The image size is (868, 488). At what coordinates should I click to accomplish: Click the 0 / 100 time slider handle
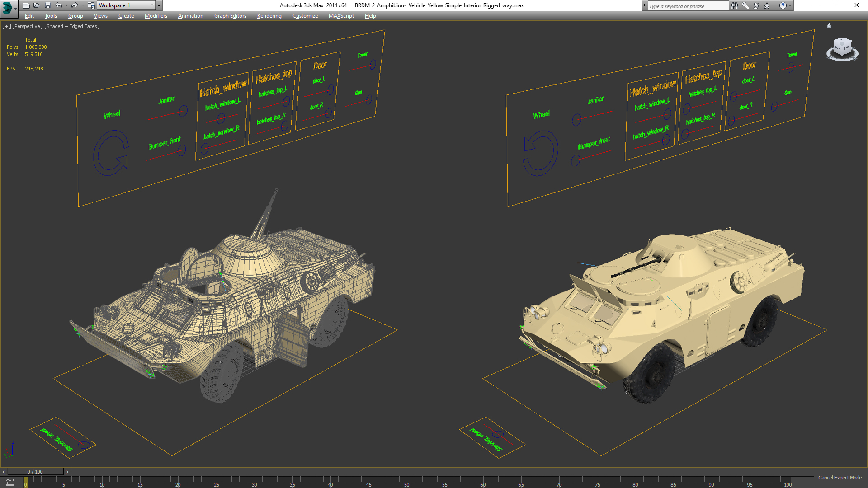tap(35, 472)
